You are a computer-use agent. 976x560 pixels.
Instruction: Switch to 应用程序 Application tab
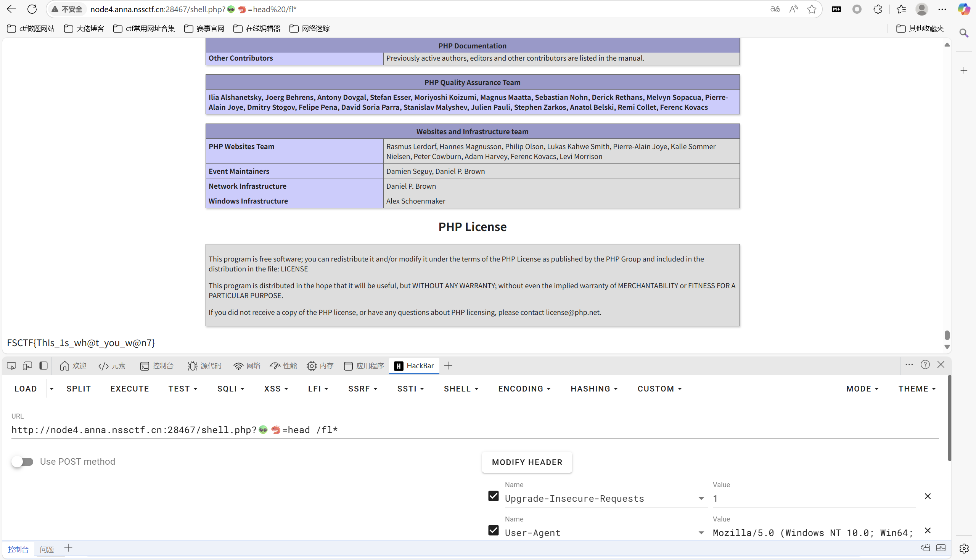point(364,366)
